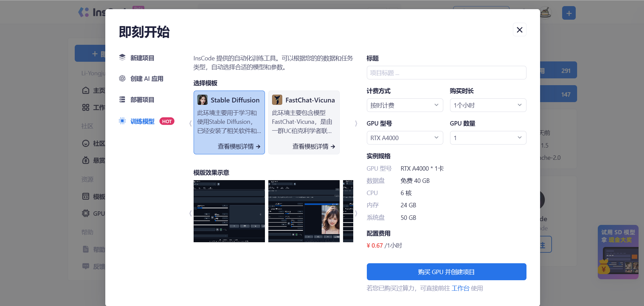Click the 试用 SD 模型 promo banner
The width and height of the screenshot is (644, 306).
[618, 252]
